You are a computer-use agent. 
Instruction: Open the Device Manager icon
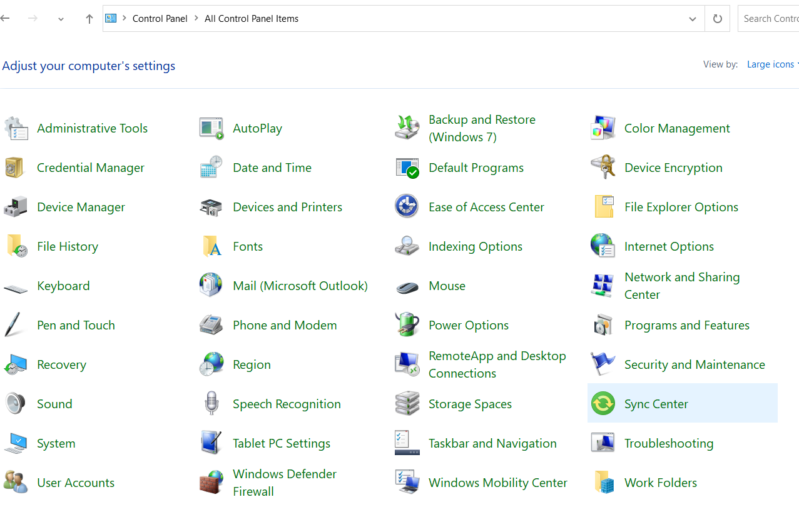pos(16,207)
